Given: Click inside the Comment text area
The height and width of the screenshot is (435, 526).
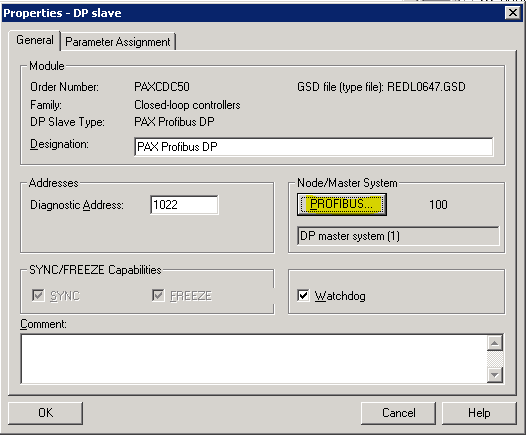Looking at the screenshot, I should pos(254,359).
